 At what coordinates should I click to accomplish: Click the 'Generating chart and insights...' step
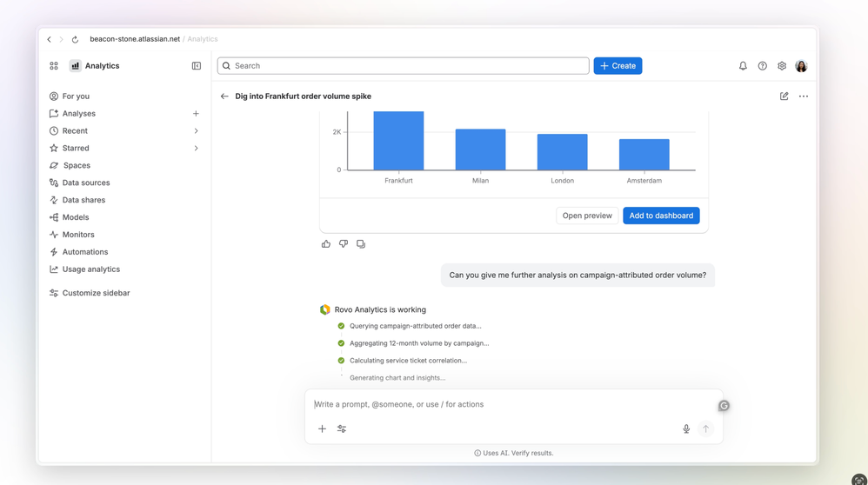pos(397,378)
